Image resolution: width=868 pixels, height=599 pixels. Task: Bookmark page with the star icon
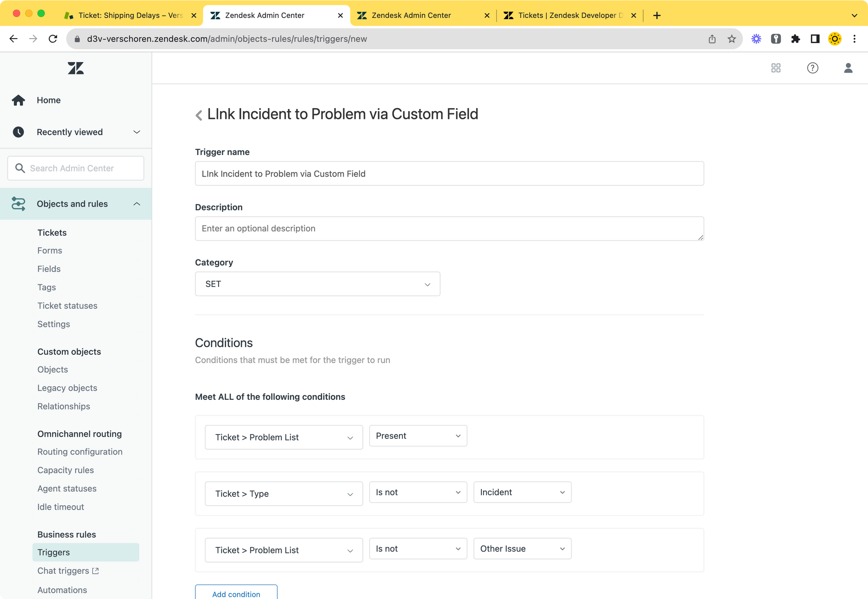(x=732, y=39)
